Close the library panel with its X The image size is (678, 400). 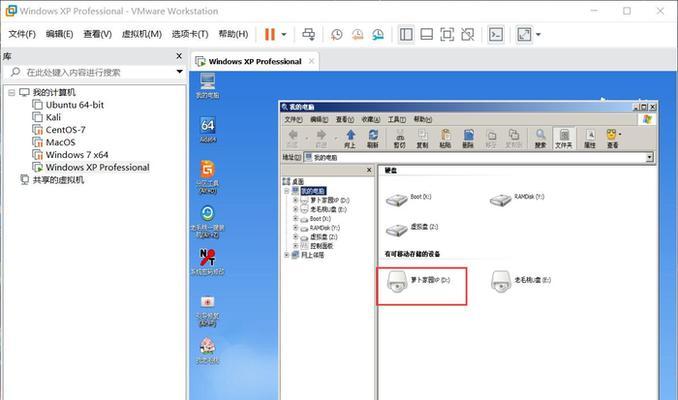pos(179,56)
